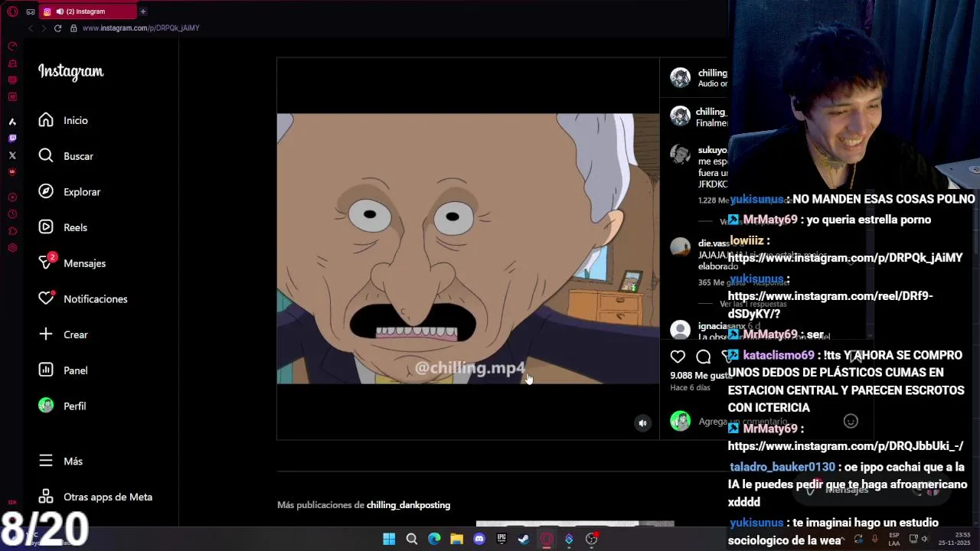Click Crear to make a post
The width and height of the screenshot is (980, 551).
(x=64, y=334)
